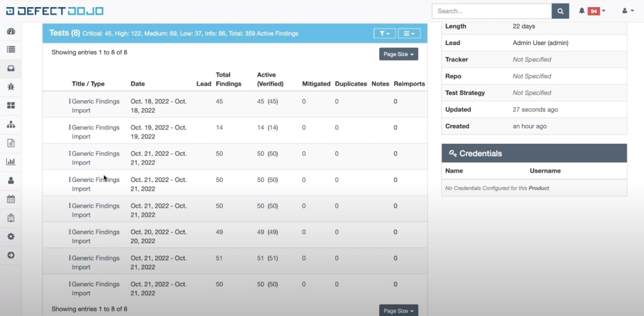Expand the sidebar with the arrow icon
This screenshot has width=644, height=316.
[11, 255]
